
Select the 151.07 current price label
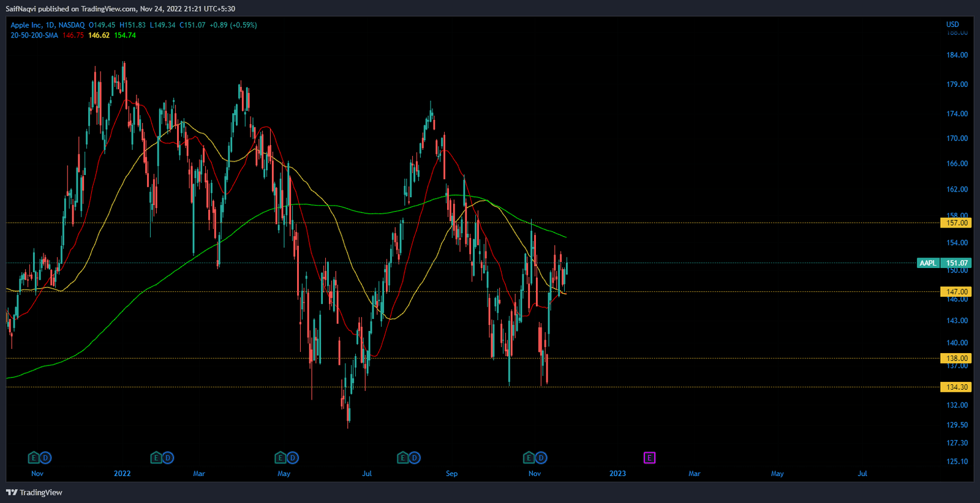956,263
